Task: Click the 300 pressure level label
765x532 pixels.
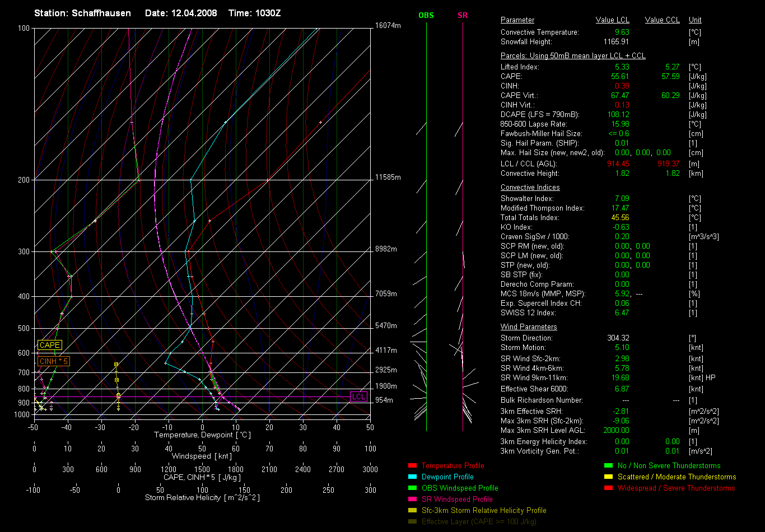Action: click(x=24, y=252)
